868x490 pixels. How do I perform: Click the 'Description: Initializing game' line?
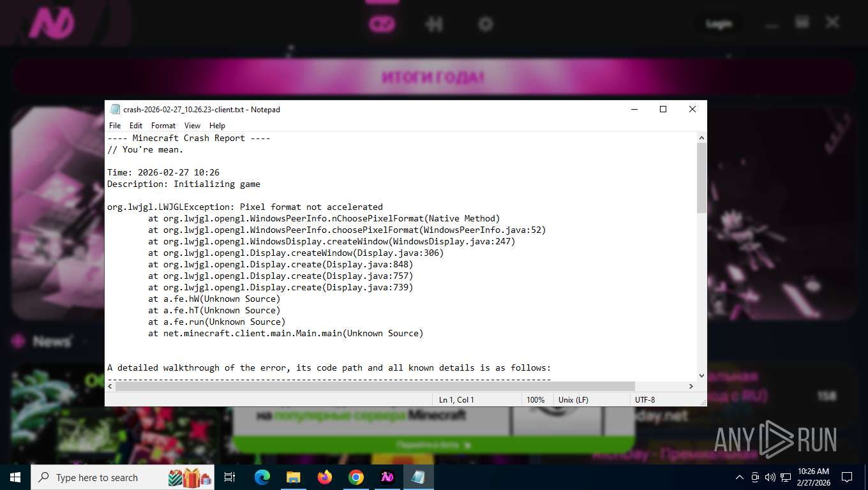pyautogui.click(x=184, y=184)
